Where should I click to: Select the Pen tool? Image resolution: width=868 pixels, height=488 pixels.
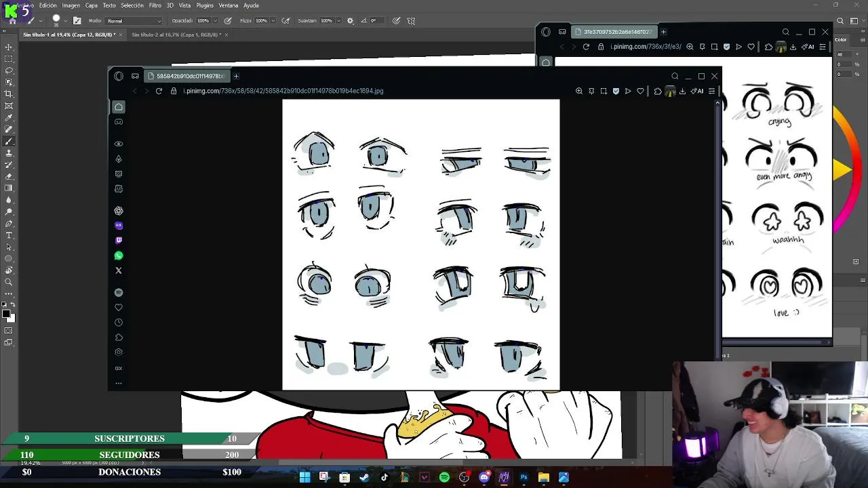9,223
